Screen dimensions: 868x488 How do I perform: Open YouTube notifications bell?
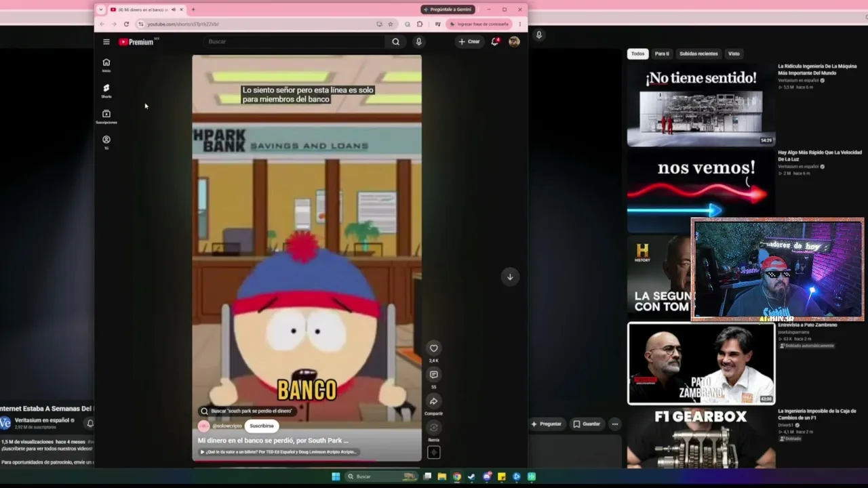pos(495,42)
